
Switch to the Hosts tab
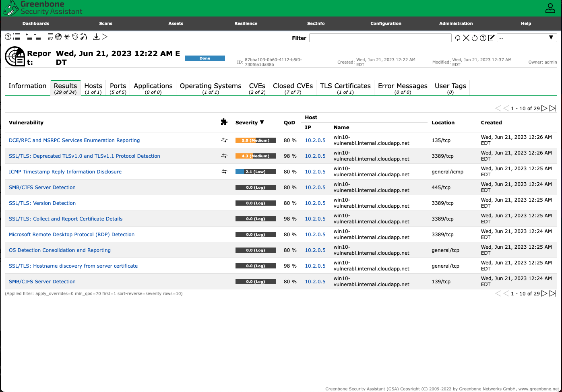tap(93, 88)
